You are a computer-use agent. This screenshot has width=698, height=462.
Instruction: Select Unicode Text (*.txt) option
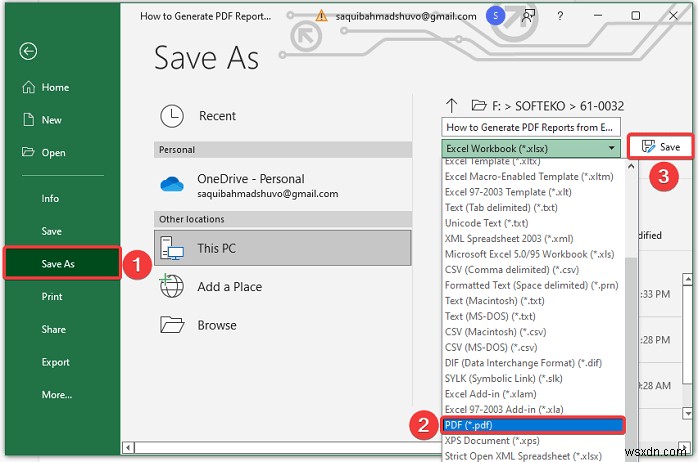pos(486,223)
